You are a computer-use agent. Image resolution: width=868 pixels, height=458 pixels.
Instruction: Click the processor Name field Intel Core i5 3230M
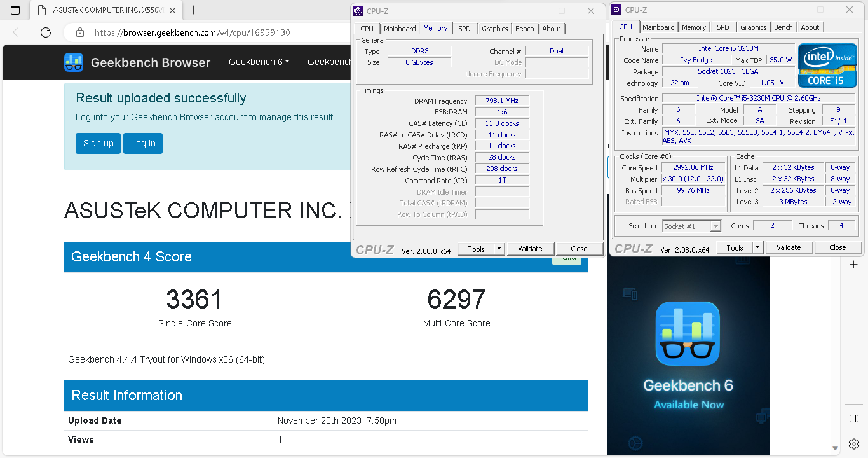[728, 48]
